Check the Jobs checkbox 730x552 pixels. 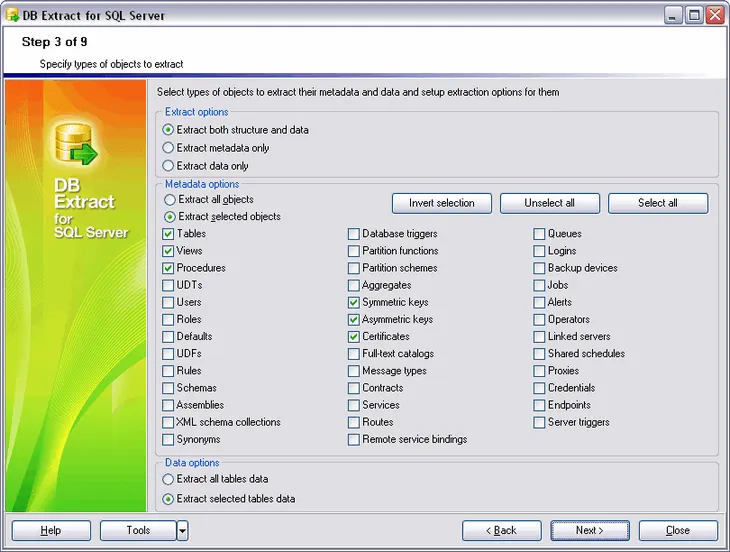pyautogui.click(x=539, y=285)
